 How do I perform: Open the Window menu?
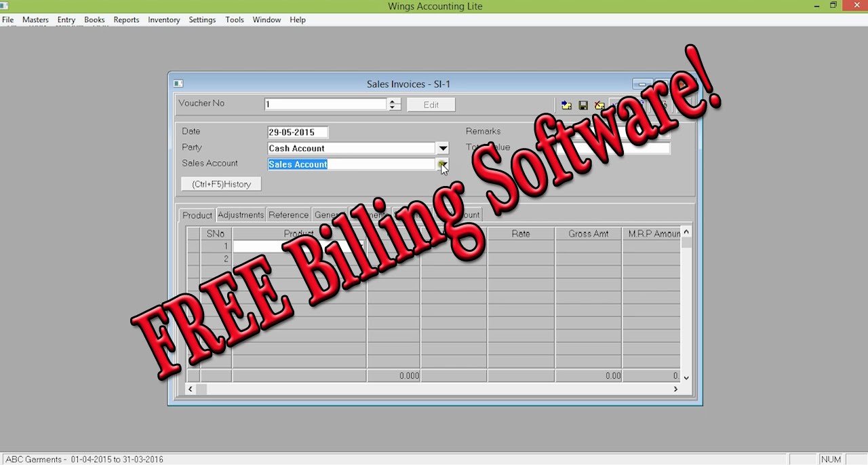coord(267,20)
